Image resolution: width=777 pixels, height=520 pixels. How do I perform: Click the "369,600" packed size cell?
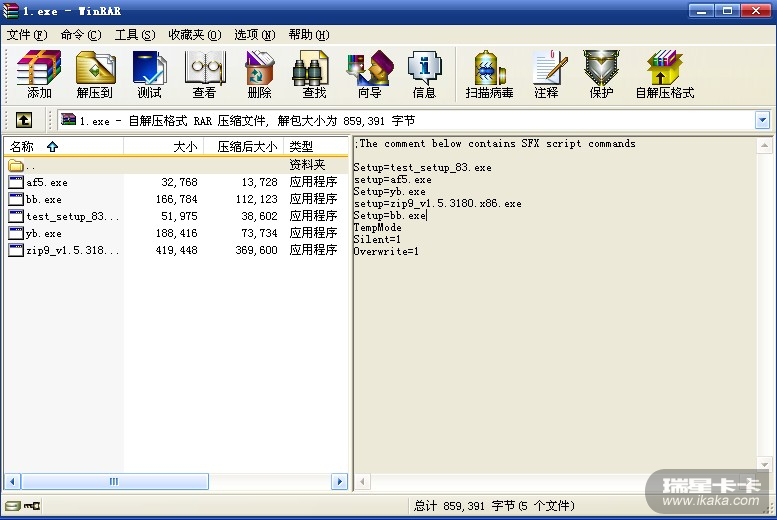256,250
